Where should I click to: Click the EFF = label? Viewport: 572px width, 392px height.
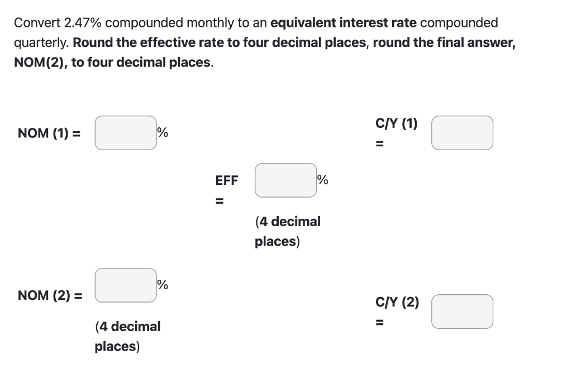click(226, 190)
